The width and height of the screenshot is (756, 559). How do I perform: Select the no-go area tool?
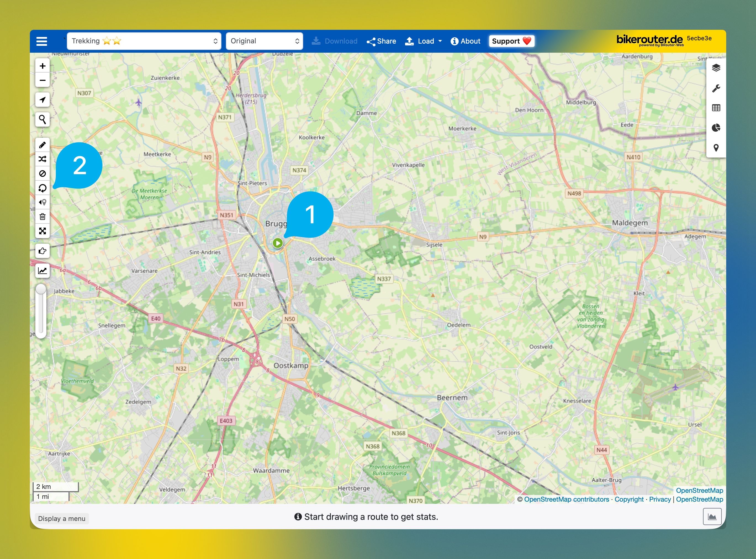tap(42, 174)
